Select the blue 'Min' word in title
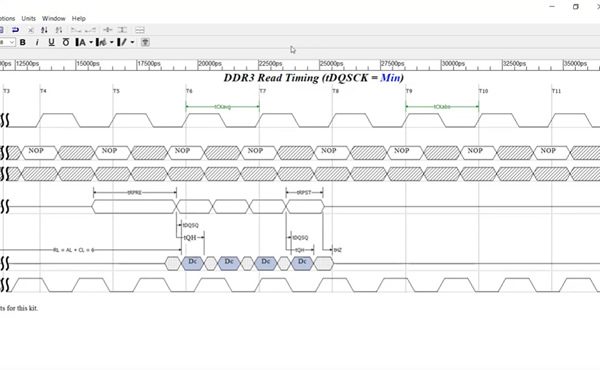 tap(390, 78)
